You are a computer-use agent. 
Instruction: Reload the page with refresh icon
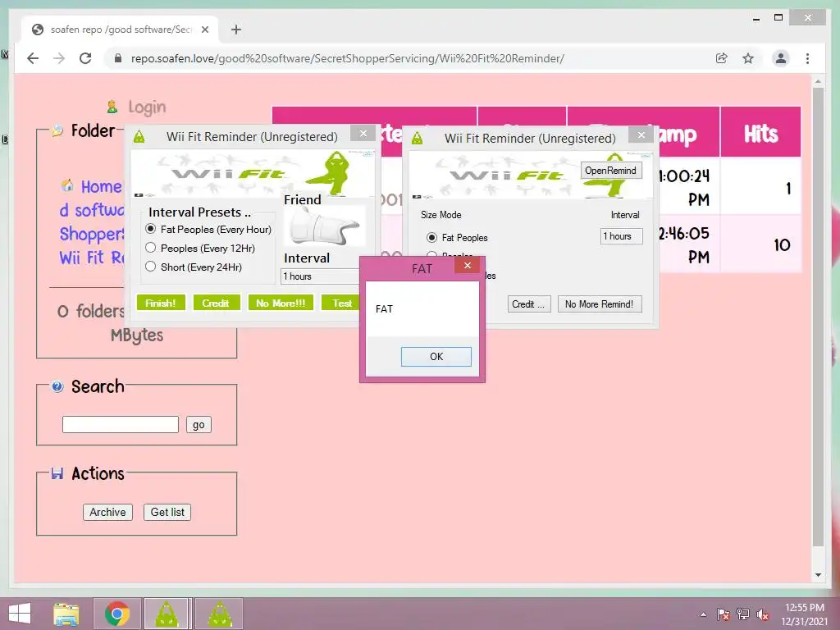(85, 58)
